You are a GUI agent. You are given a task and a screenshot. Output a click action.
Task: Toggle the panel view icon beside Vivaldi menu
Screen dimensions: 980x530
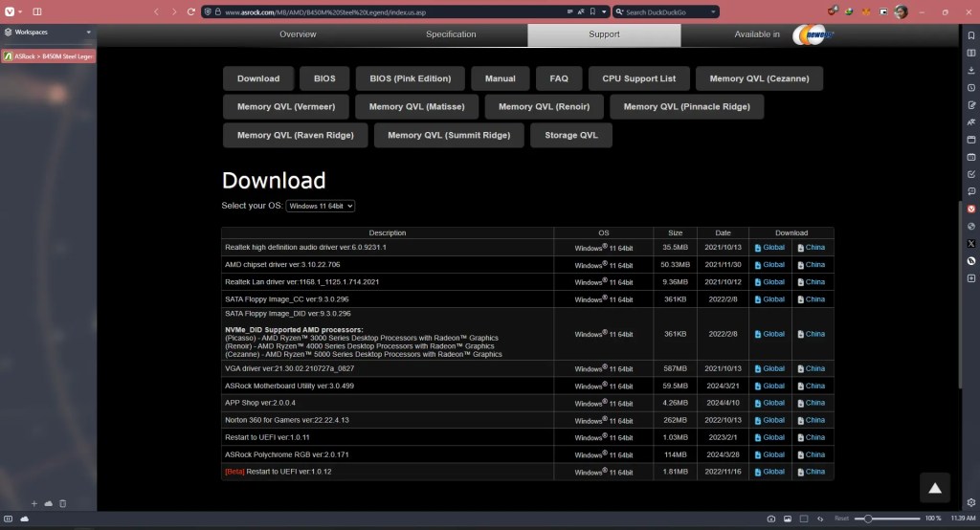point(37,11)
